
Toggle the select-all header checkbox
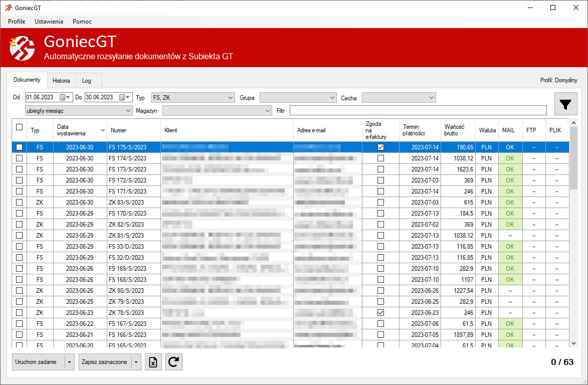pyautogui.click(x=20, y=127)
